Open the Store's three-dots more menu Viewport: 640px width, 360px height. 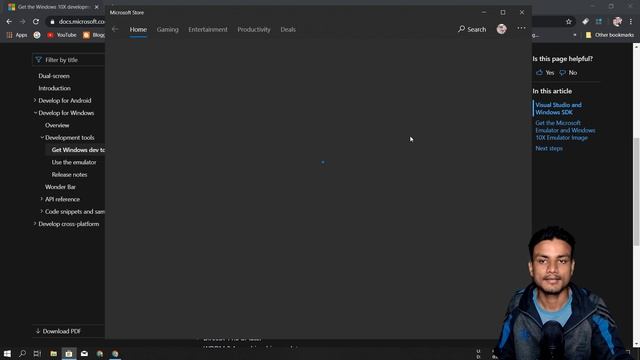click(521, 28)
